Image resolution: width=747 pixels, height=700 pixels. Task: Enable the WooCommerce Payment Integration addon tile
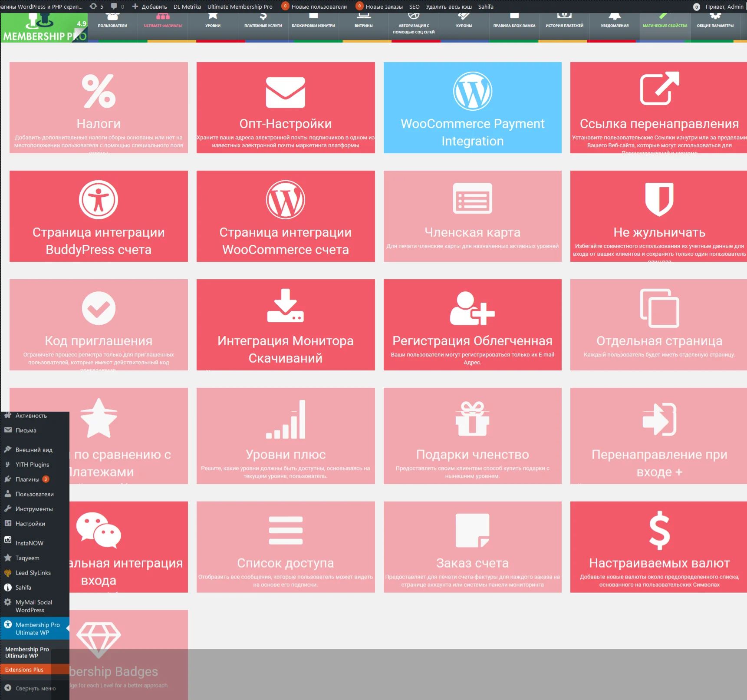click(x=472, y=108)
